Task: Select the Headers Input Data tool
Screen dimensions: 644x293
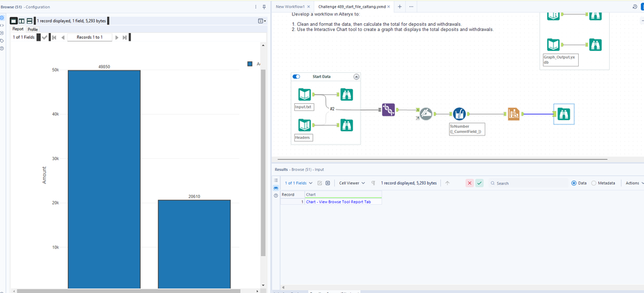Action: point(304,125)
